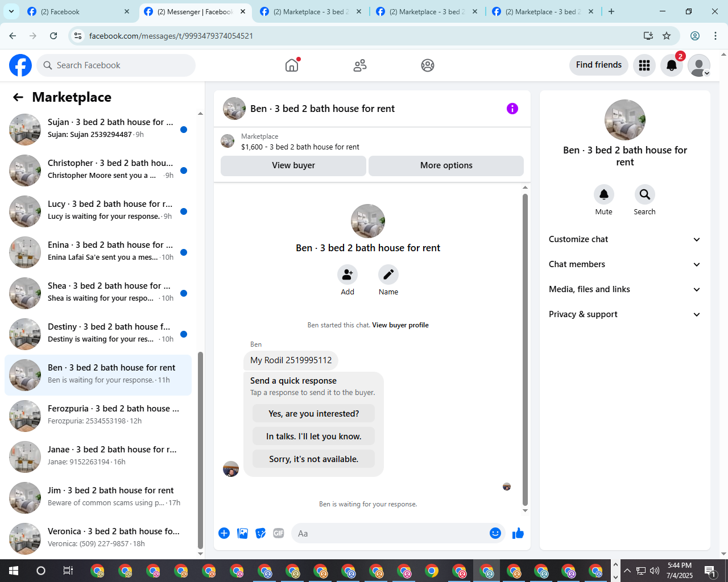The height and width of the screenshot is (582, 728).
Task: Open the emoji picker in message box
Action: point(495,533)
